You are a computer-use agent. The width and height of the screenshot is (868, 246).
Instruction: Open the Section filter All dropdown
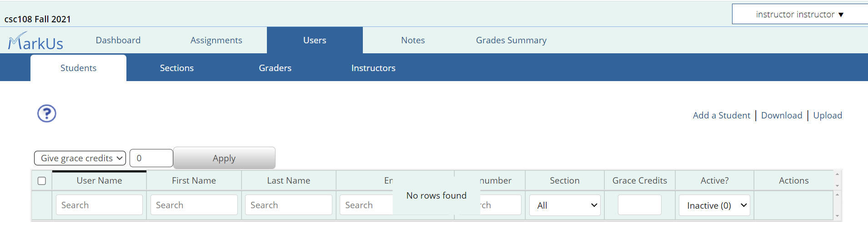coord(565,205)
